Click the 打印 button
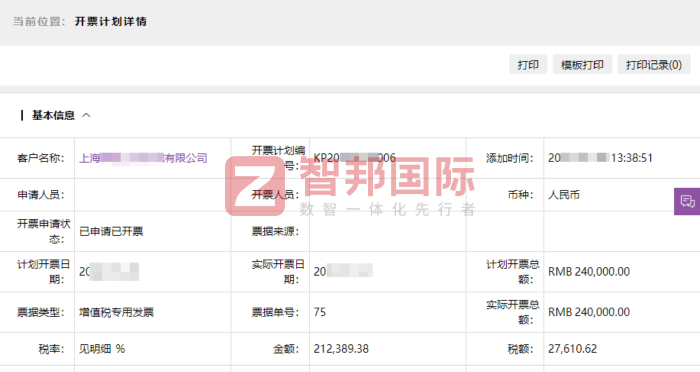Image resolution: width=700 pixels, height=372 pixels. click(x=528, y=65)
